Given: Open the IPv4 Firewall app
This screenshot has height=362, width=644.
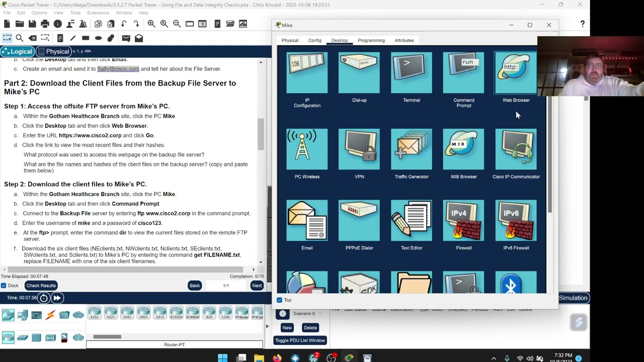Looking at the screenshot, I should click(464, 221).
